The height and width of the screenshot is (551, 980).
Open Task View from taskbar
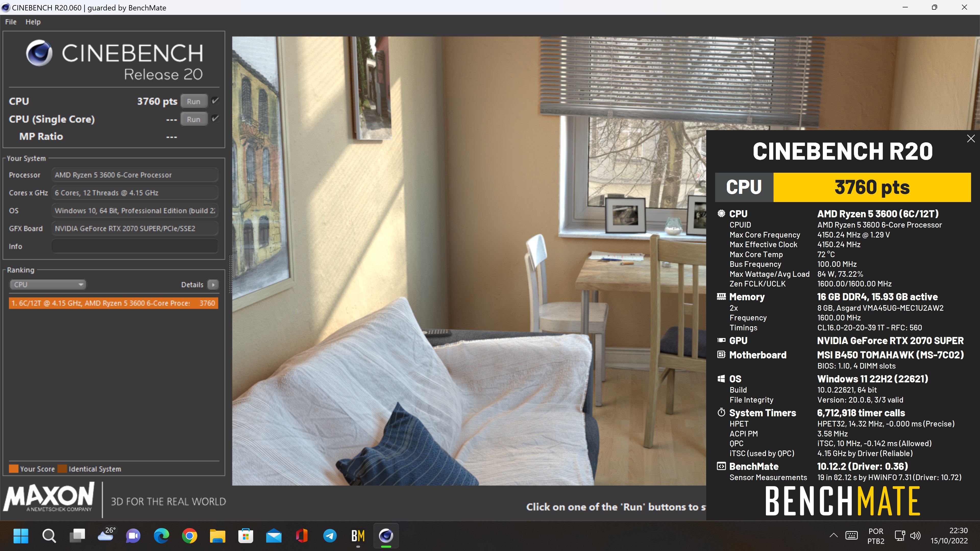coord(77,536)
